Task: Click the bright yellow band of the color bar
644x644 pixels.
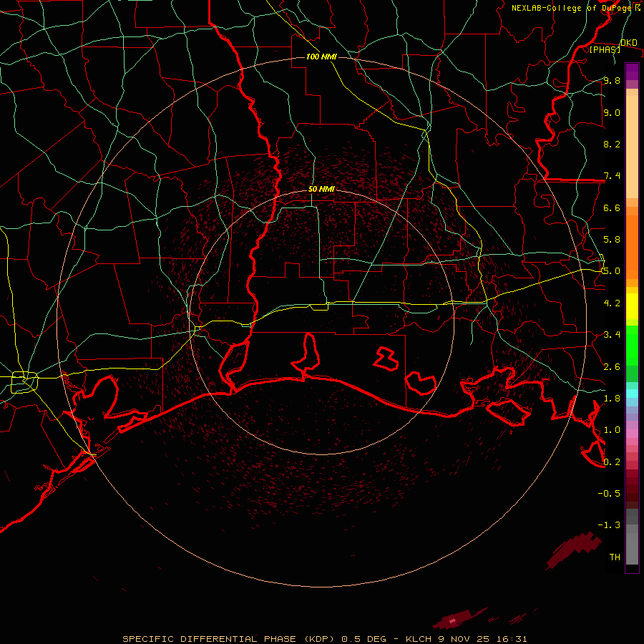Action: coord(632,306)
